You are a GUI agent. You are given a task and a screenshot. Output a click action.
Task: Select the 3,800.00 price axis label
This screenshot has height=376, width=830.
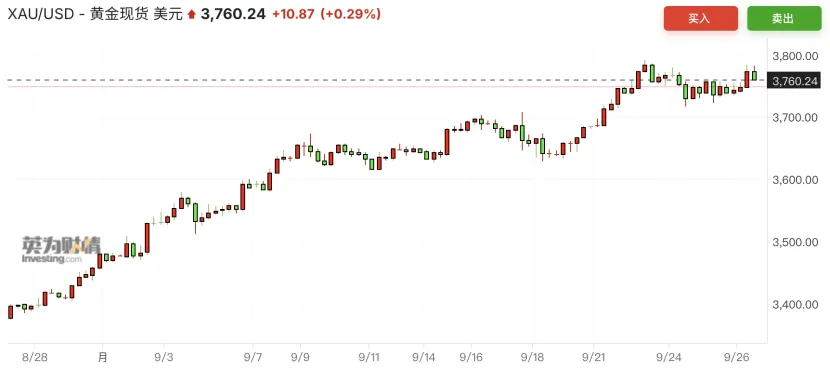[796, 56]
